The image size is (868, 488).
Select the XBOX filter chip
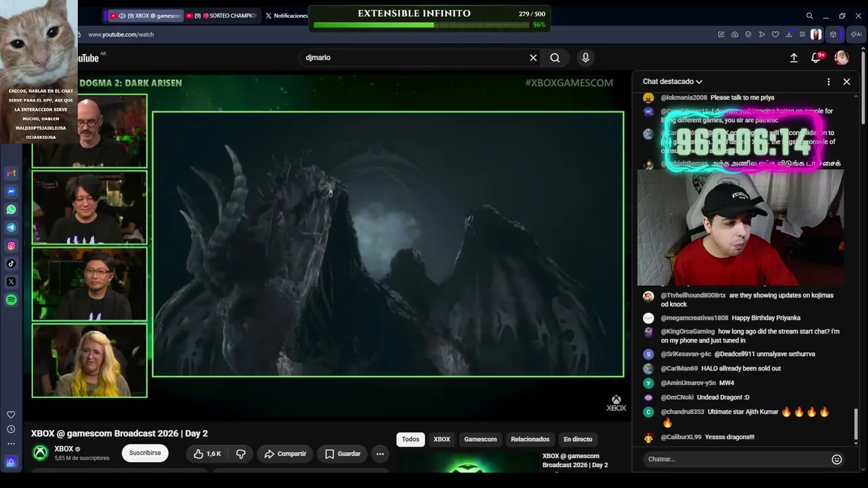point(441,439)
